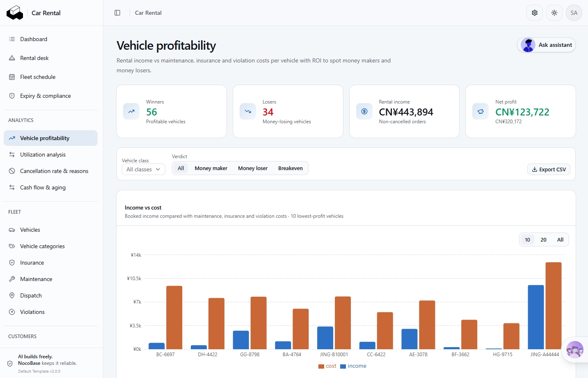The image size is (588, 378).
Task: Click the Losers card trending-down icon
Action: pos(248,111)
